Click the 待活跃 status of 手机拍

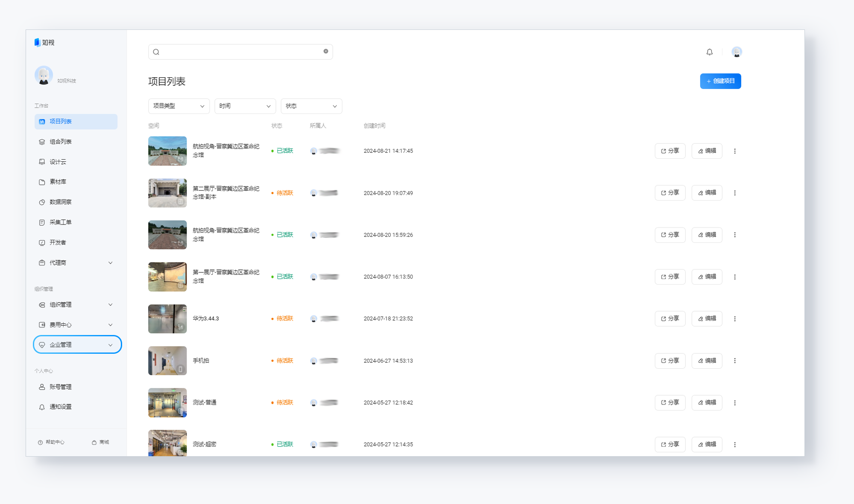coord(282,361)
